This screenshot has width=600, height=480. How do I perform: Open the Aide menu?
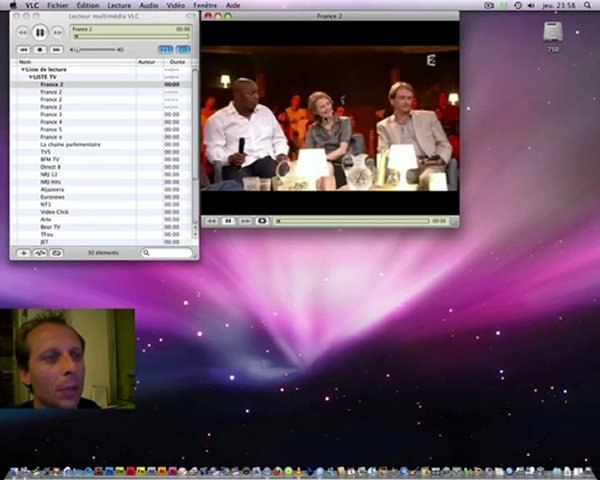pos(233,5)
